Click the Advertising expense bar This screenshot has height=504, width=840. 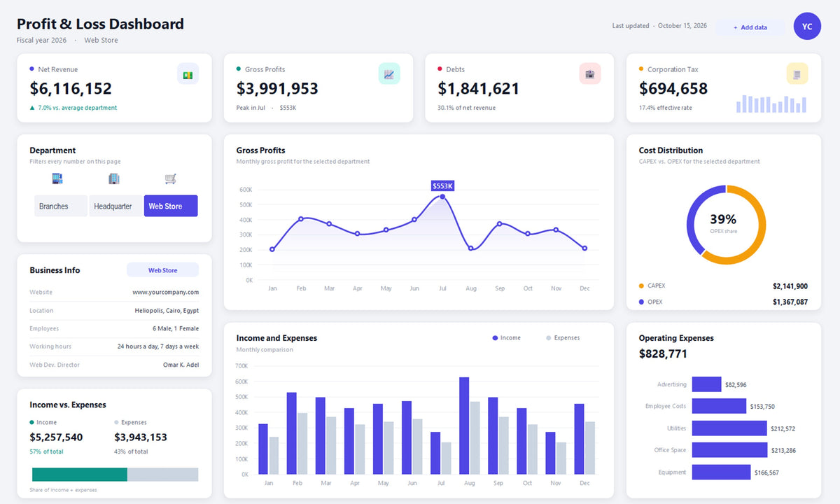[706, 384]
